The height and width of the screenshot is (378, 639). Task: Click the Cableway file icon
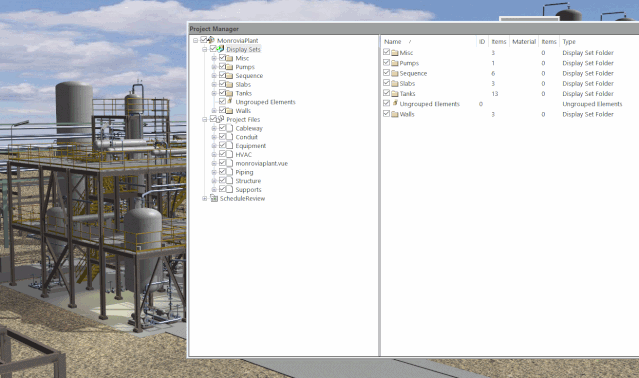229,128
